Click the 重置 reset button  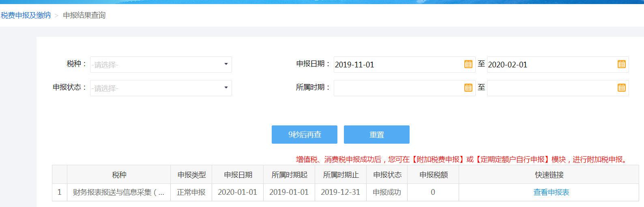tap(377, 134)
